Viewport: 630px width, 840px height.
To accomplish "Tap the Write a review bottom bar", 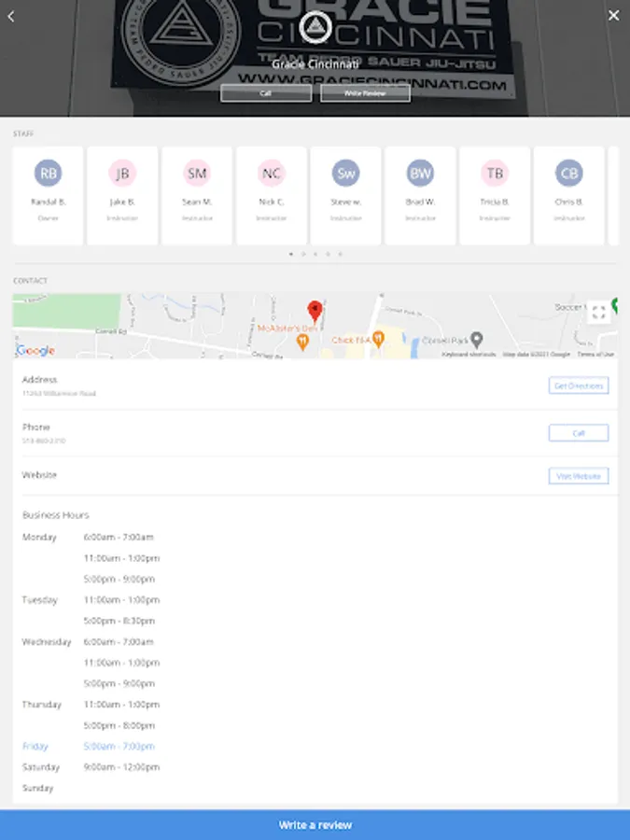I will pos(315,825).
